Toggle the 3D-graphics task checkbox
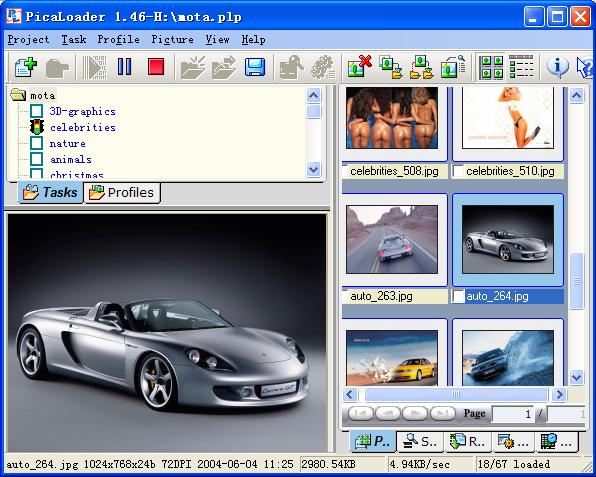The image size is (596, 477). (37, 111)
